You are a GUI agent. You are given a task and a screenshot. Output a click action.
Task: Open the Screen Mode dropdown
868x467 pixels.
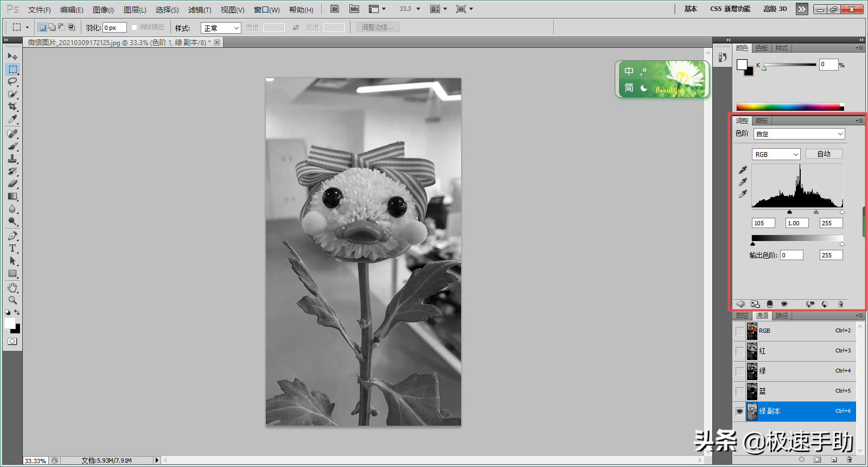coord(465,9)
